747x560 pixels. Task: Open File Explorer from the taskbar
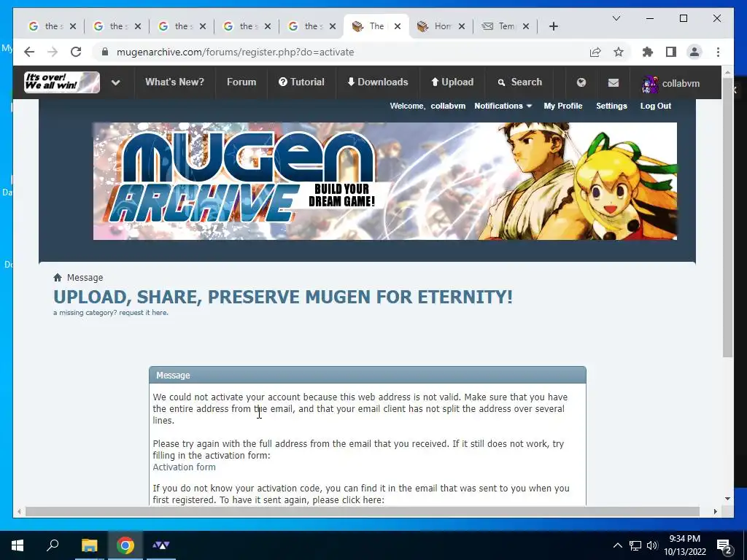(89, 545)
